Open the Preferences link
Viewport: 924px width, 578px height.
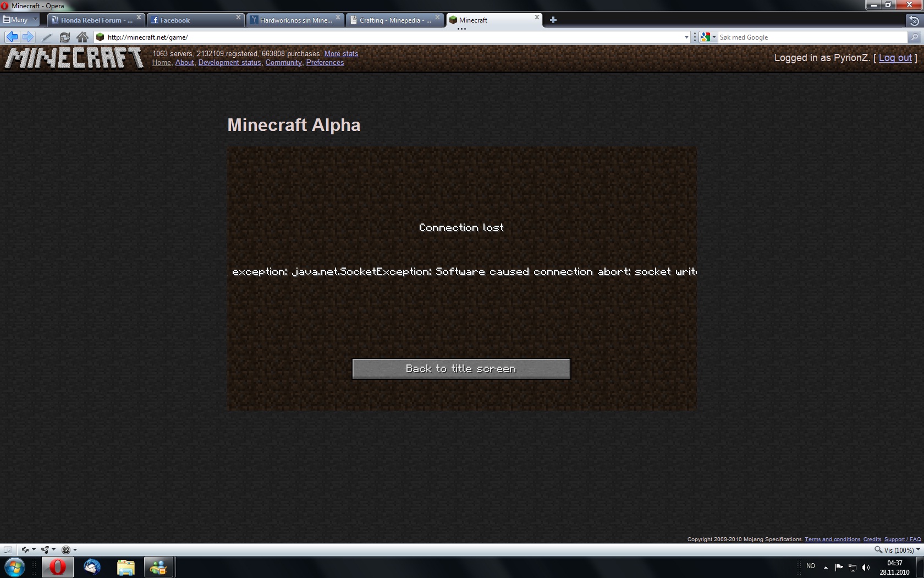tap(325, 62)
